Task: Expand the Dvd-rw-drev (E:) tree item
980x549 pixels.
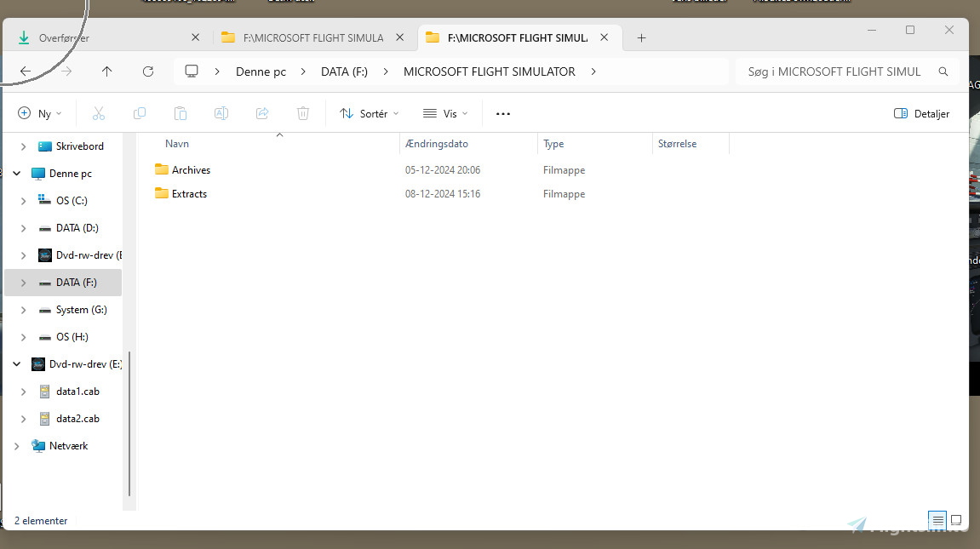Action: 15,363
